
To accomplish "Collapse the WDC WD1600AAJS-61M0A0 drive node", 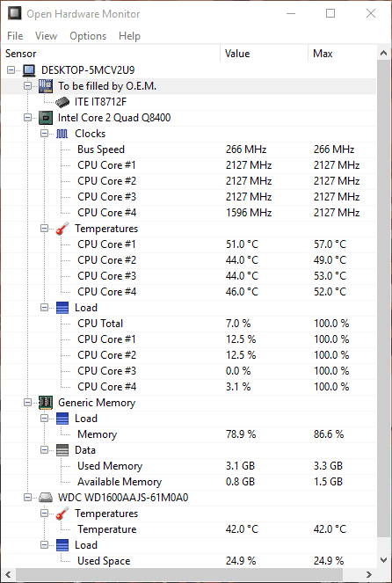I will tap(27, 498).
